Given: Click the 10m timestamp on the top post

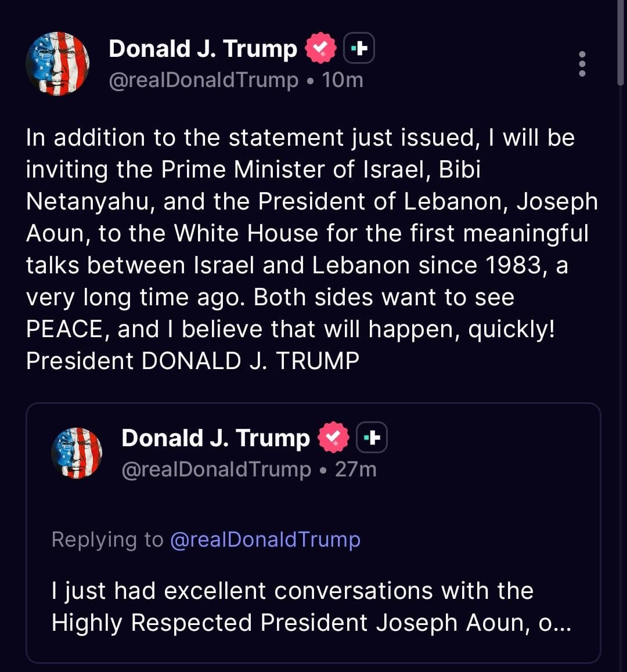Looking at the screenshot, I should (343, 80).
